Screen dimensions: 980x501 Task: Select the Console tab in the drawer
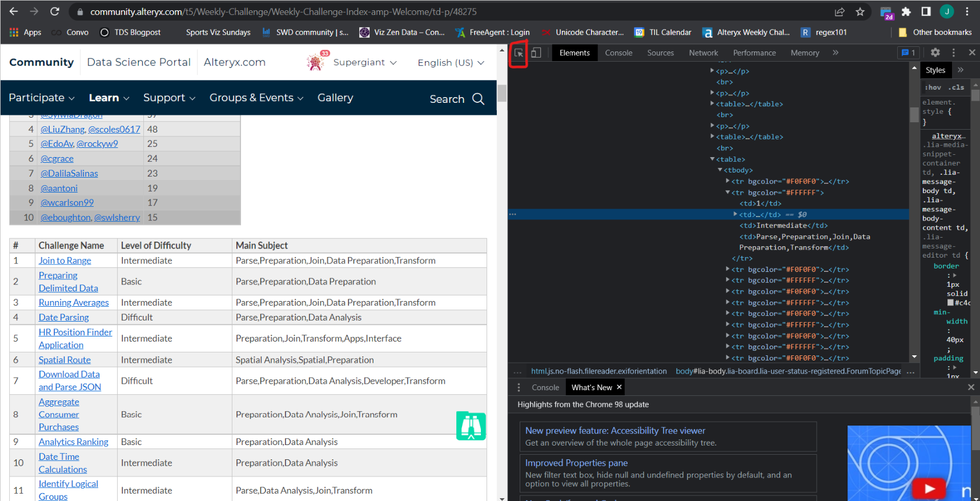pyautogui.click(x=545, y=387)
